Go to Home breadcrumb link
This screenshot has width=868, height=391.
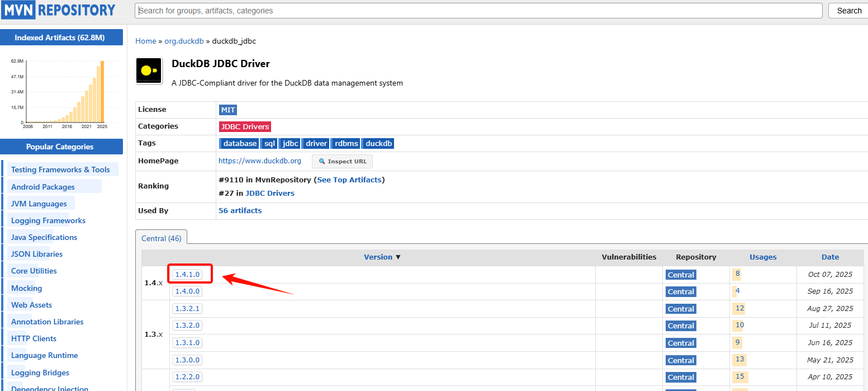point(145,41)
